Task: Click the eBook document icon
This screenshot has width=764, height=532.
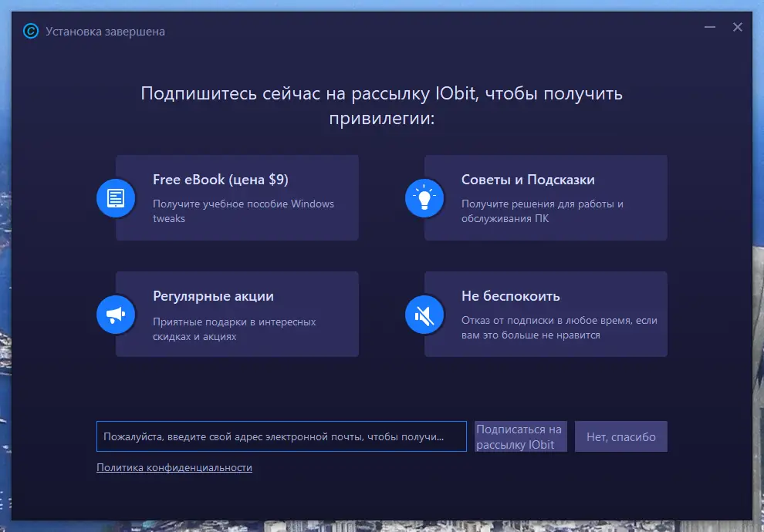Action: (x=116, y=198)
